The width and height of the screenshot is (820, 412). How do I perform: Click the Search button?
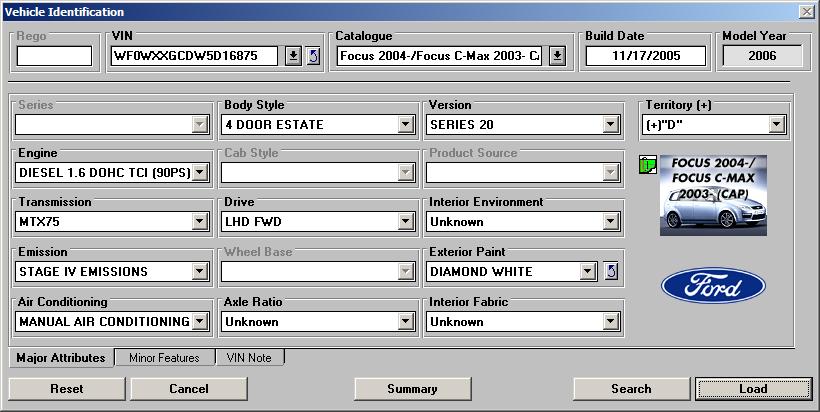point(631,389)
